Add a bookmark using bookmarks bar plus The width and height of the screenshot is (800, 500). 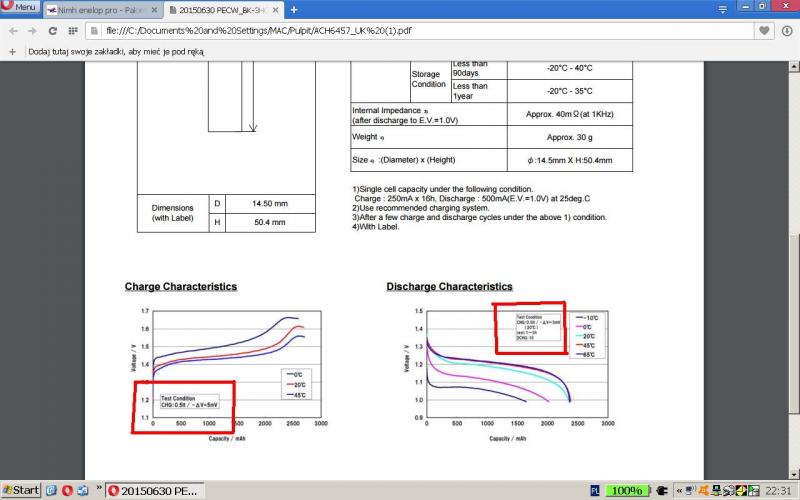(13, 51)
